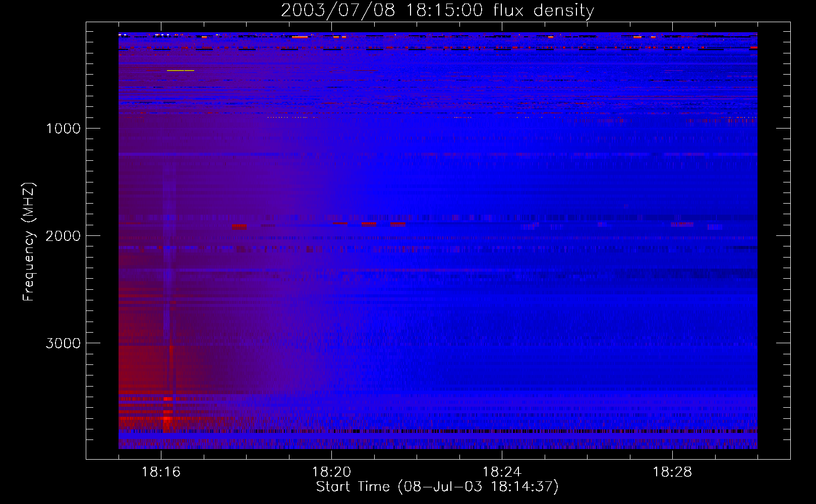Click the 18:28 time tick label
The image size is (816, 504).
[672, 472]
